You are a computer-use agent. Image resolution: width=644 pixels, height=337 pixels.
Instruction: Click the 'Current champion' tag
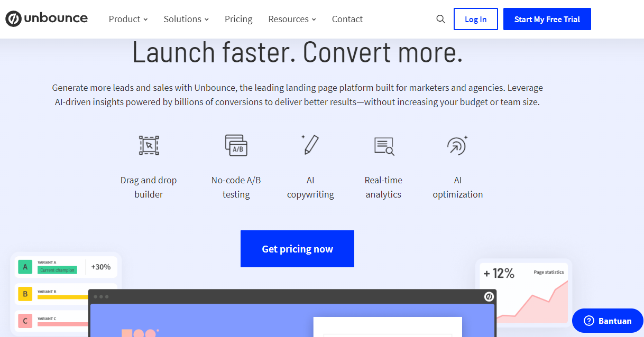pos(58,270)
